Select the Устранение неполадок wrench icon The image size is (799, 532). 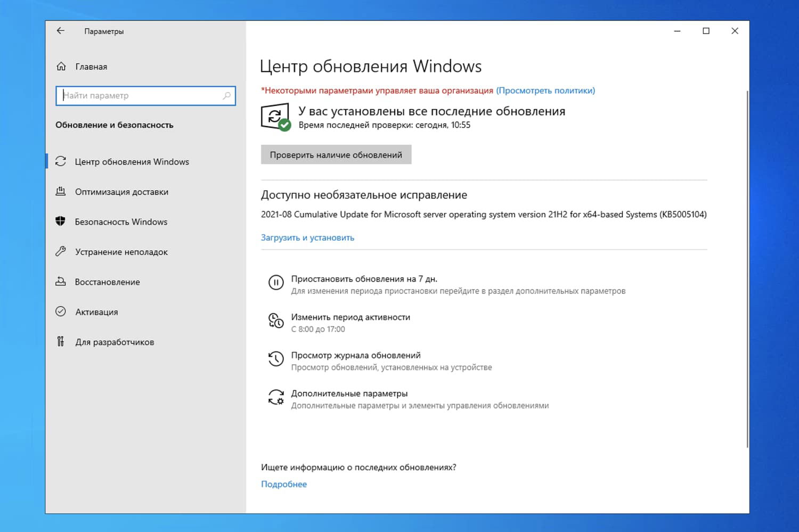click(61, 252)
